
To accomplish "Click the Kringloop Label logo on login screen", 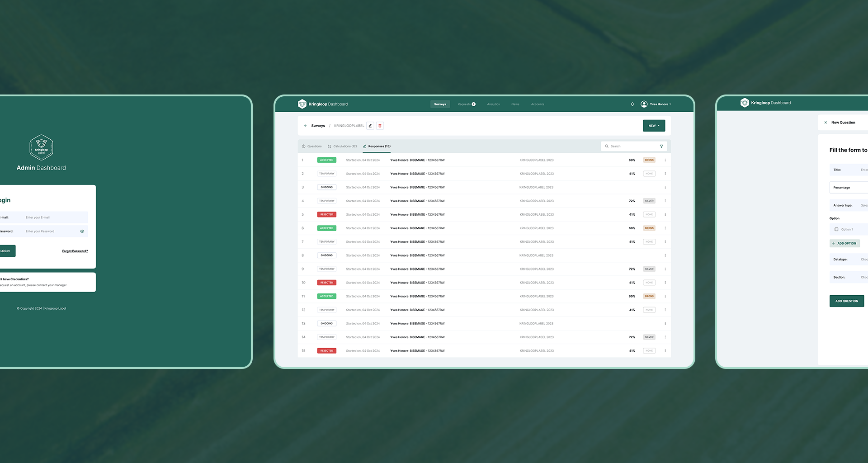I will 41,147.
